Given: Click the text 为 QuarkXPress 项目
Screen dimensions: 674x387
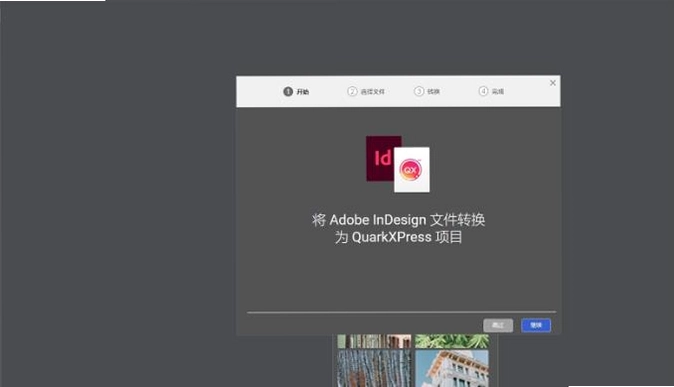Looking at the screenshot, I should [x=398, y=237].
